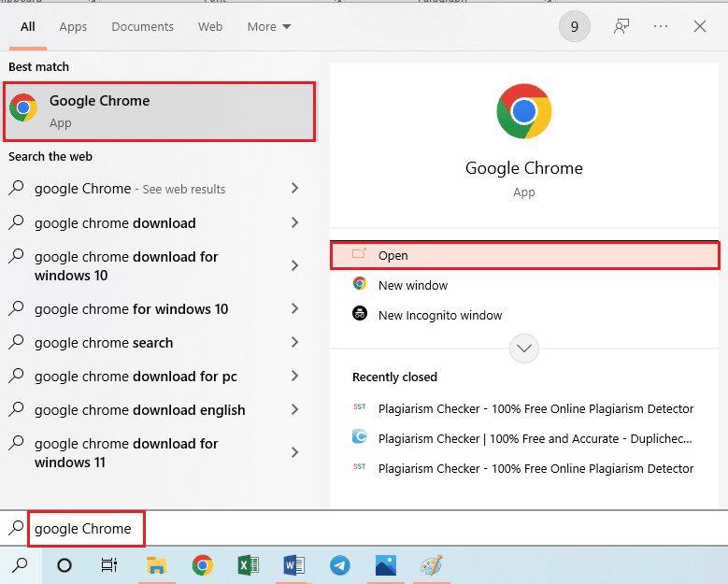Open the feedback person icon
728x584 pixels.
(x=621, y=27)
